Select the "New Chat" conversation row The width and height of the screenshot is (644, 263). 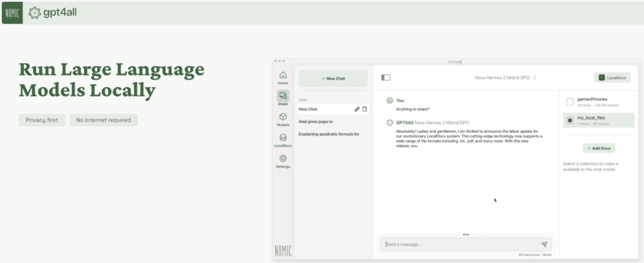click(333, 109)
